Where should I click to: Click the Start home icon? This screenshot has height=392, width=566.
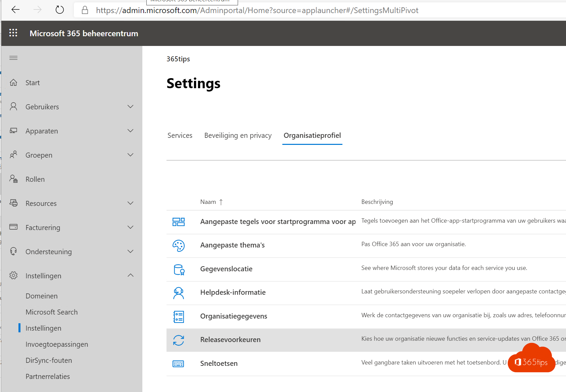coord(13,82)
